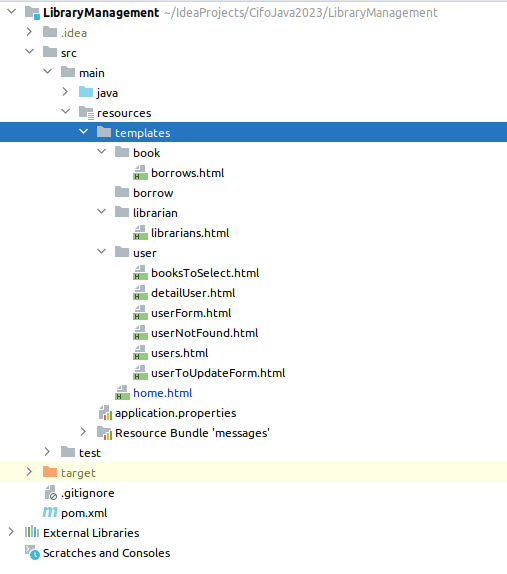
Task: Click the Resource Bundle 'messages' icon
Action: click(x=105, y=433)
